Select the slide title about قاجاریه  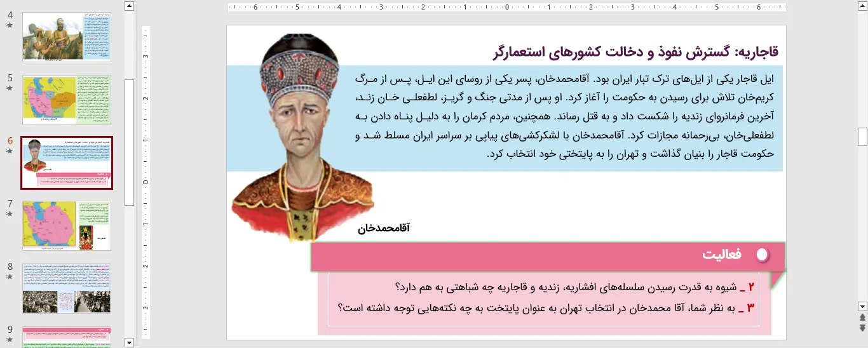(635, 52)
